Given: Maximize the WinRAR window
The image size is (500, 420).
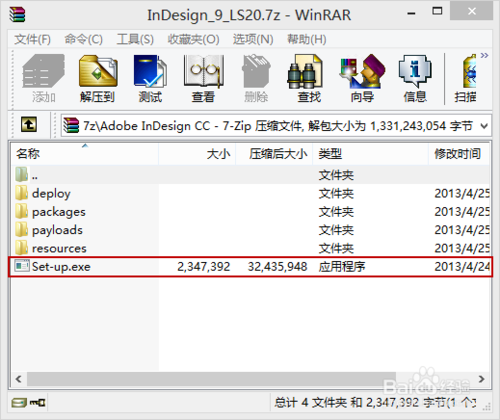Looking at the screenshot, I should click(x=437, y=11).
